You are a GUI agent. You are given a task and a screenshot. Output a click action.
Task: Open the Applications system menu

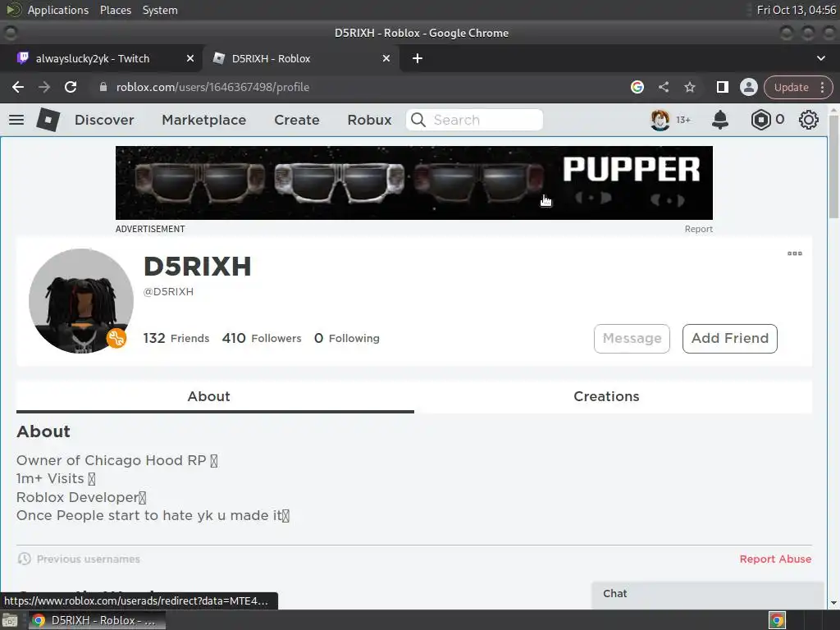click(x=58, y=10)
